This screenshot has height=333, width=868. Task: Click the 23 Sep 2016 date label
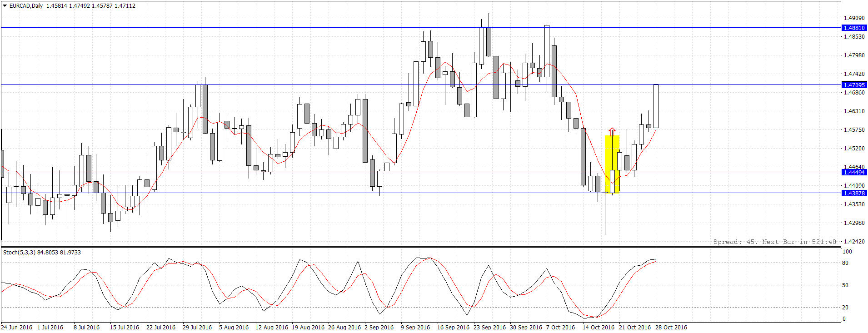490,328
